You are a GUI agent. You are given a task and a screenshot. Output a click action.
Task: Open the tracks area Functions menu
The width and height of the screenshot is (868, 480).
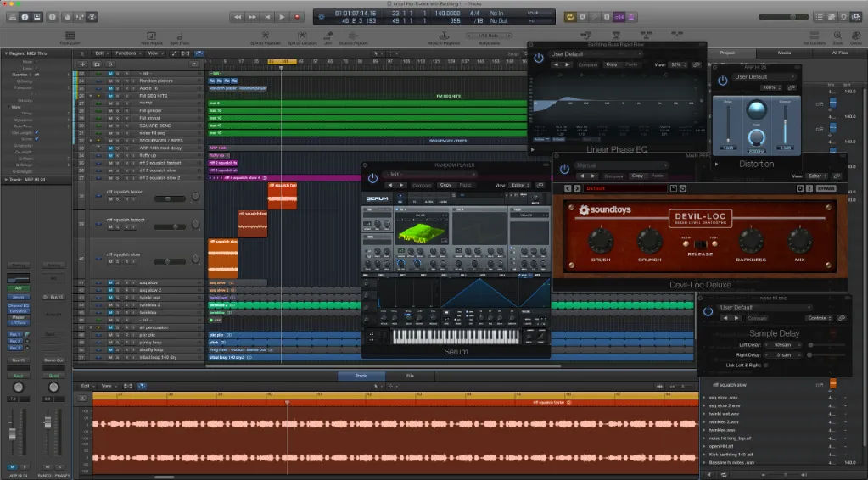pyautogui.click(x=127, y=53)
